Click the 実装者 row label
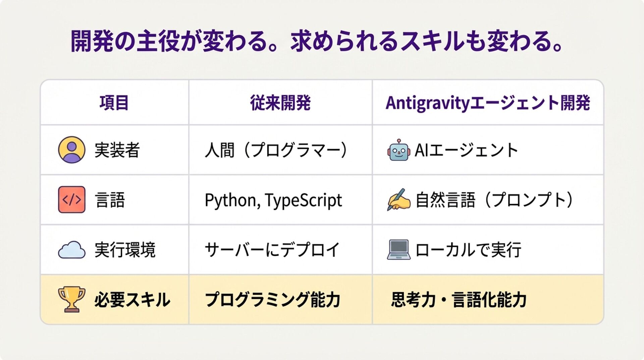644x360 pixels. coord(117,150)
